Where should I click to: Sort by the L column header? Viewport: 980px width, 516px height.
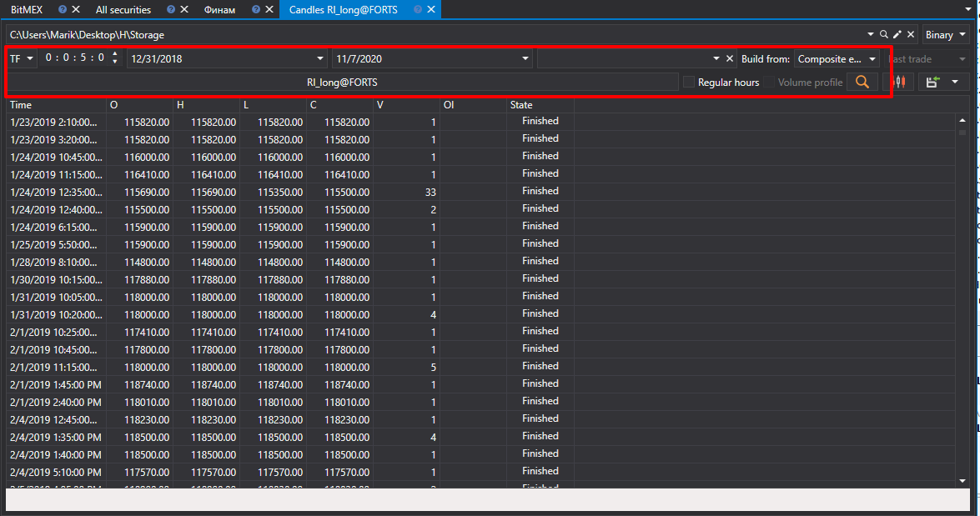[273, 105]
